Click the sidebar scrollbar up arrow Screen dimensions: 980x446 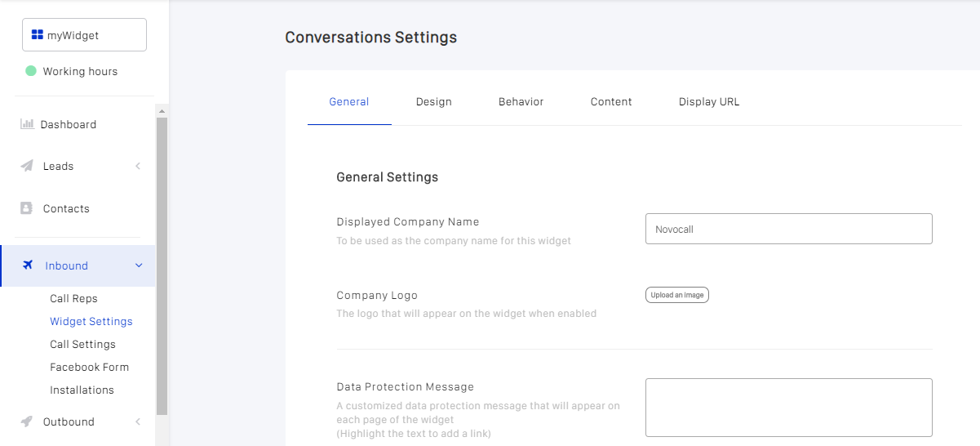tap(162, 111)
